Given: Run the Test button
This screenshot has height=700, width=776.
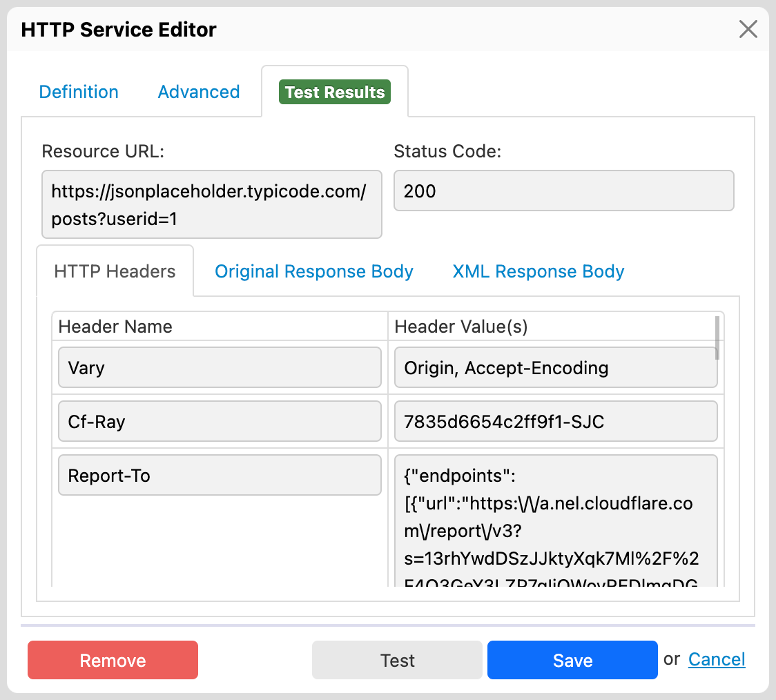Looking at the screenshot, I should (x=397, y=660).
